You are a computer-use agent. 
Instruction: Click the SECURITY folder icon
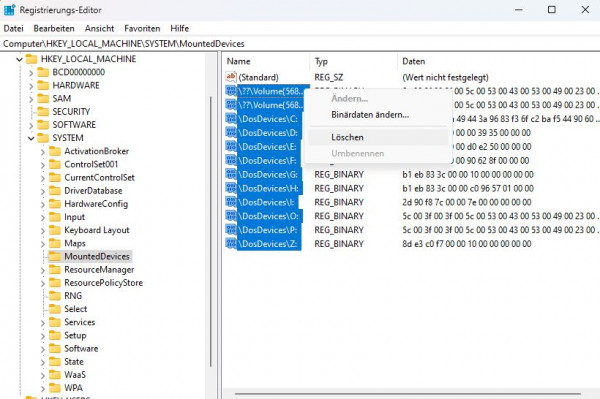pos(43,112)
